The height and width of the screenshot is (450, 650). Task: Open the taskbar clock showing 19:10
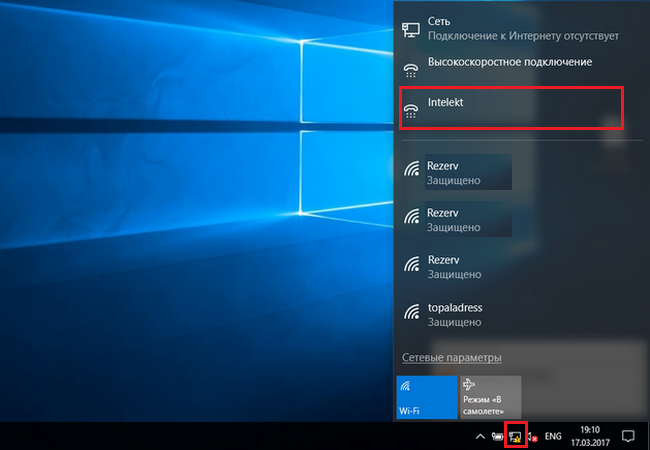590,436
